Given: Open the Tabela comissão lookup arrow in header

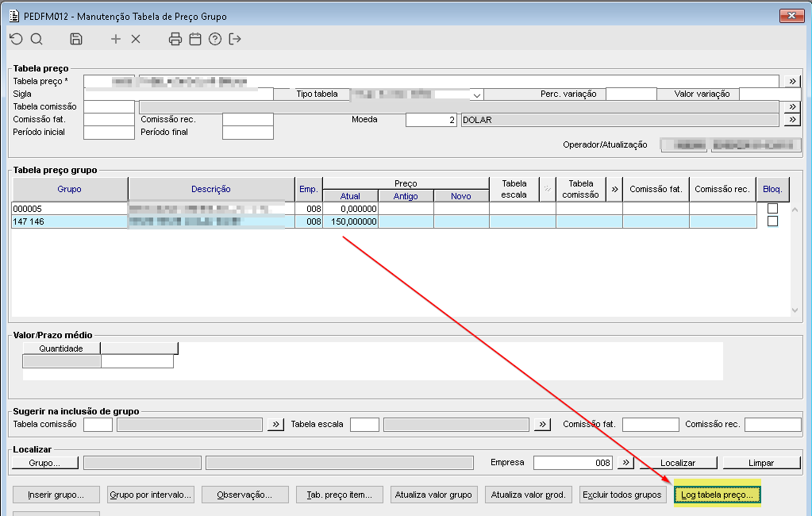Looking at the screenshot, I should click(792, 106).
